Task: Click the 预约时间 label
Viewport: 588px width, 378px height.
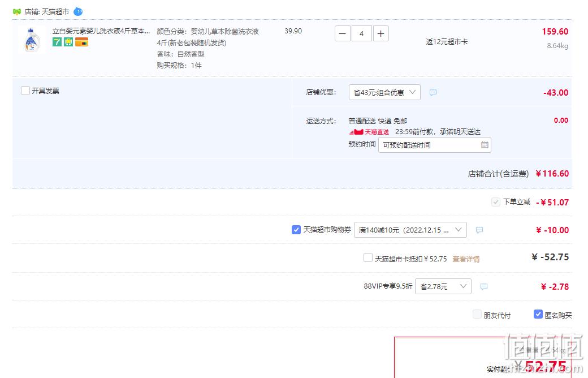Action: [x=362, y=144]
